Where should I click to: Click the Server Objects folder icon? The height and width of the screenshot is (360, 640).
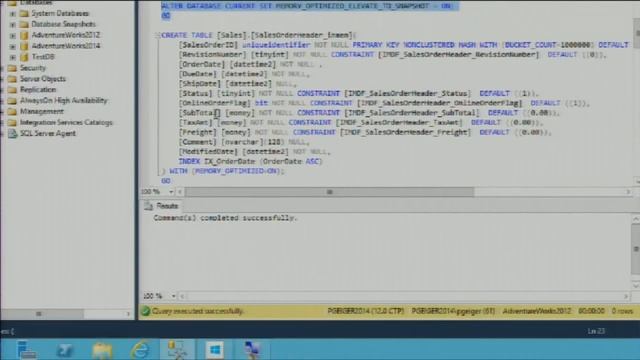[12, 79]
